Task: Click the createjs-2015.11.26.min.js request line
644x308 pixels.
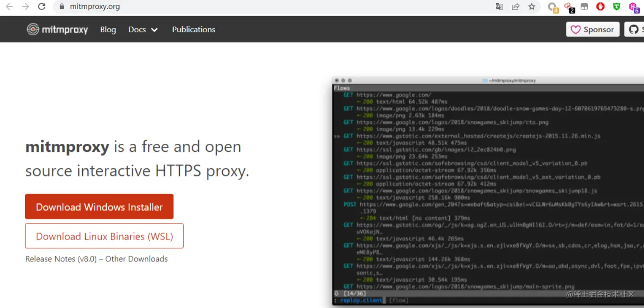Action: click(471, 136)
